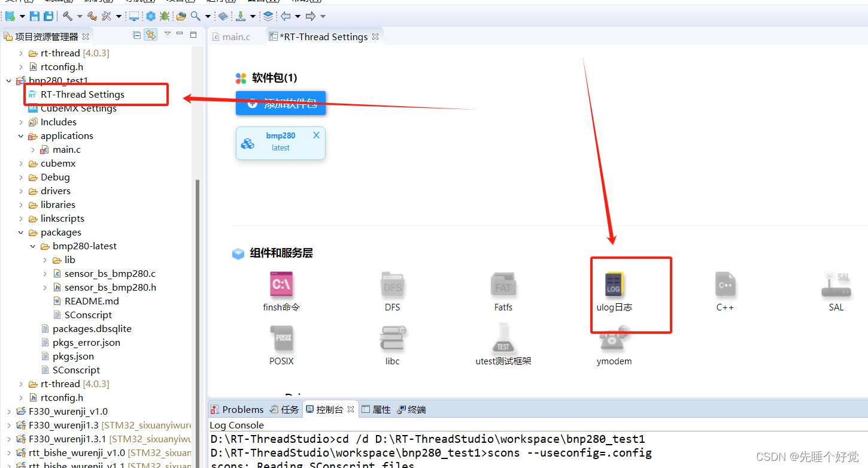
Task: Collapse the applications folder node
Action: coord(20,136)
